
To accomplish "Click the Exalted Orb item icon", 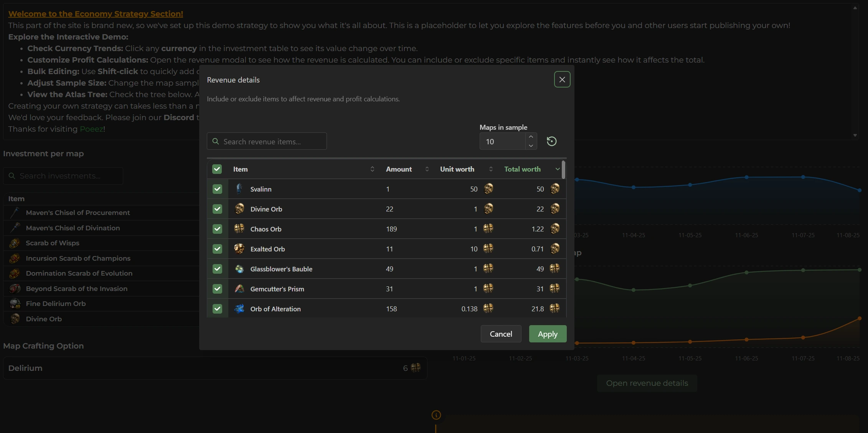I will tap(239, 249).
